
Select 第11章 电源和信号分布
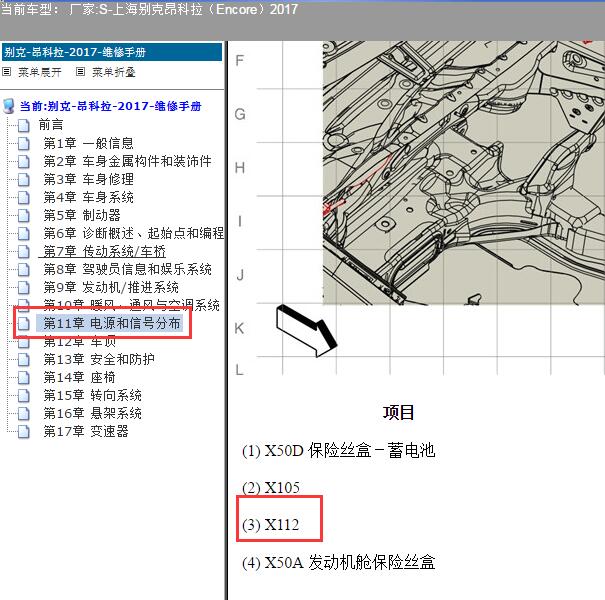click(111, 323)
